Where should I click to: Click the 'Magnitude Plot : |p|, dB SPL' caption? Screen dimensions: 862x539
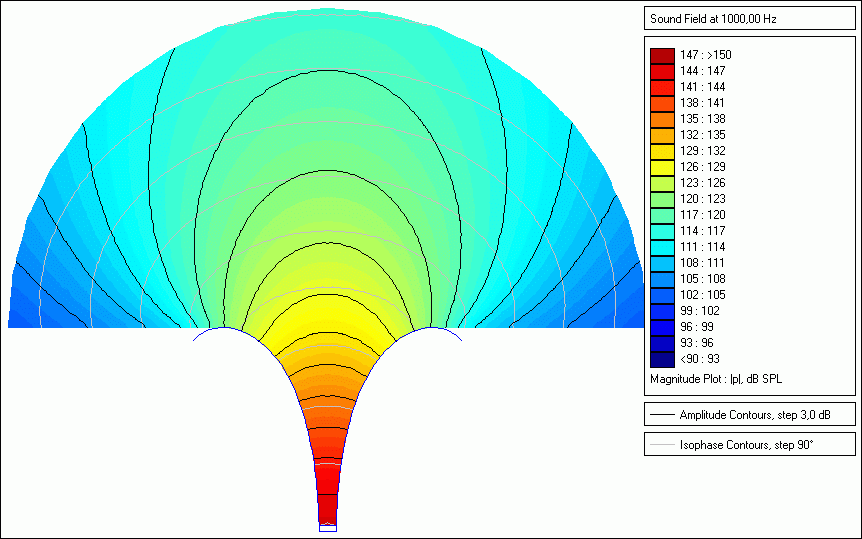(716, 379)
